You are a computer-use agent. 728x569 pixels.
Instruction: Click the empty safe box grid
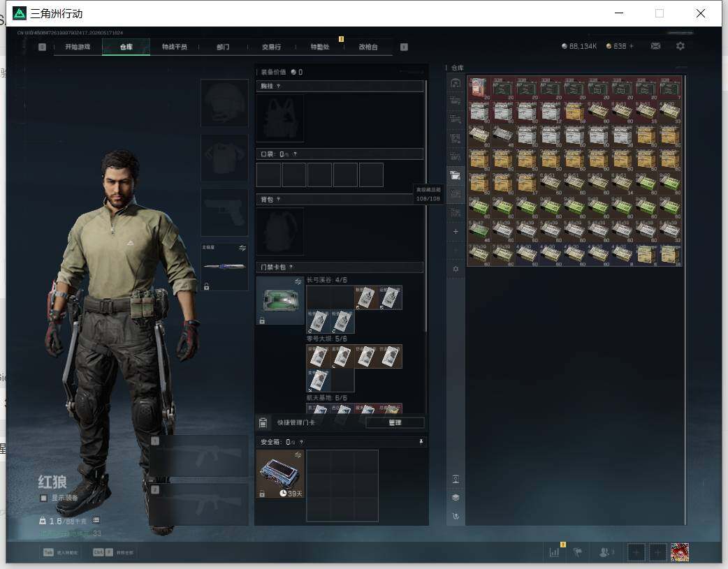pos(342,485)
